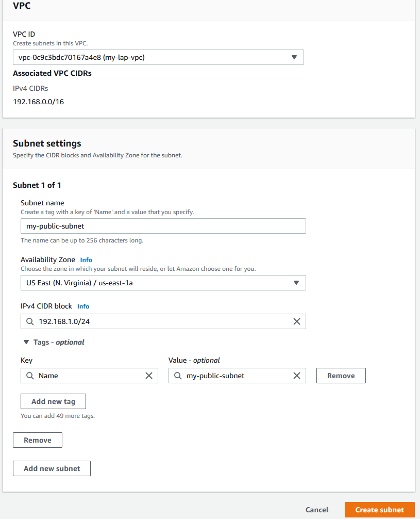Image resolution: width=420 pixels, height=519 pixels.
Task: Open the IPv4 CIDR block Info link
Action: 83,306
